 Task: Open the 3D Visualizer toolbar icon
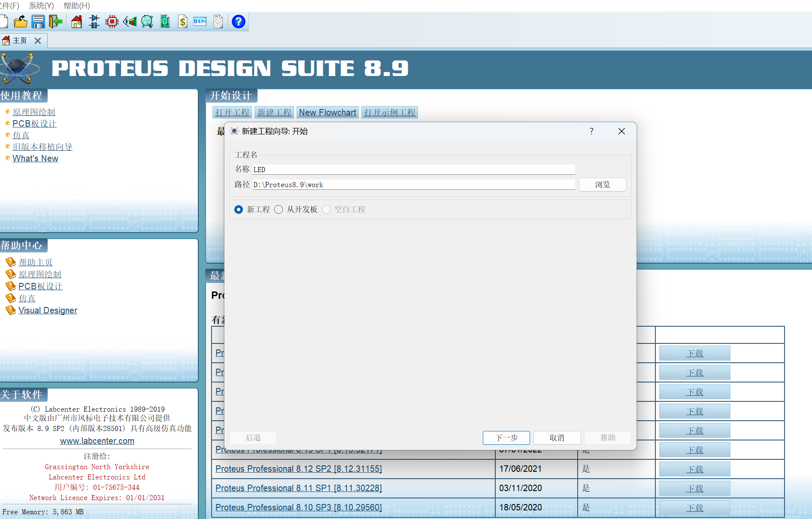(130, 21)
